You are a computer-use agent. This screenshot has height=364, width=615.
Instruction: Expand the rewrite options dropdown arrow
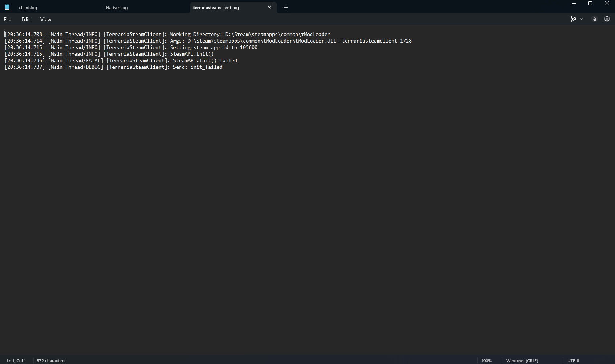(x=582, y=19)
